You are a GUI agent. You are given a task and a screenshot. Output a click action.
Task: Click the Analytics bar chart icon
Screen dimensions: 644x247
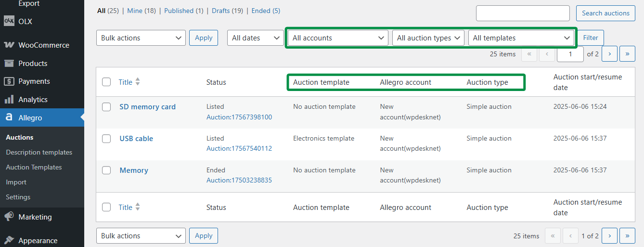(9, 100)
